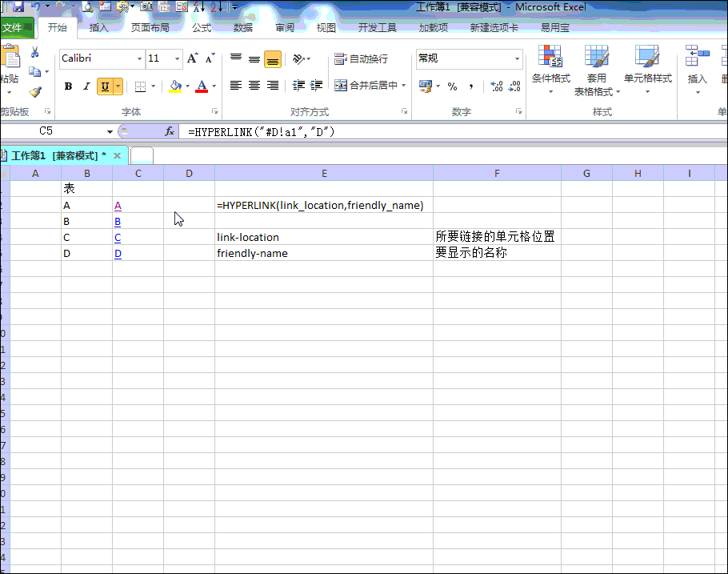Open the font color dropdown arrow
The image size is (728, 574).
click(214, 86)
